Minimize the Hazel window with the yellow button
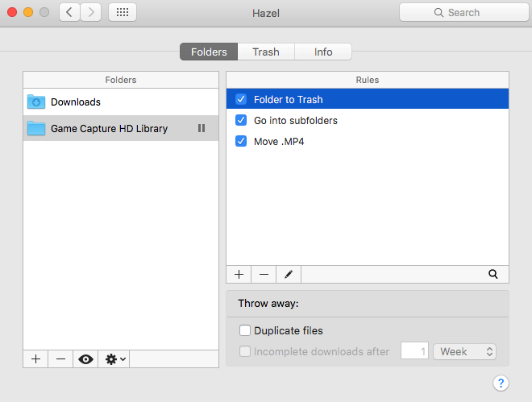This screenshot has height=402, width=532. click(28, 12)
